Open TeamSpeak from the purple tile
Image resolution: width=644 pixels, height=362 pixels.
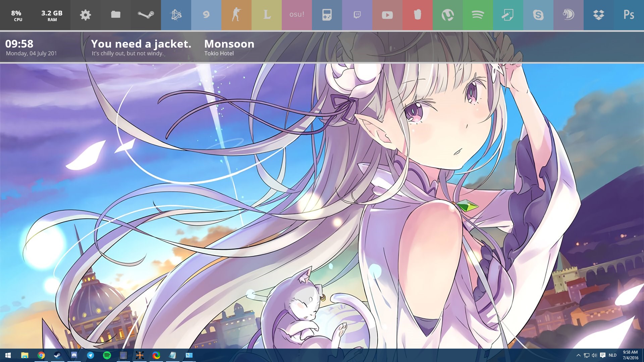[568, 15]
